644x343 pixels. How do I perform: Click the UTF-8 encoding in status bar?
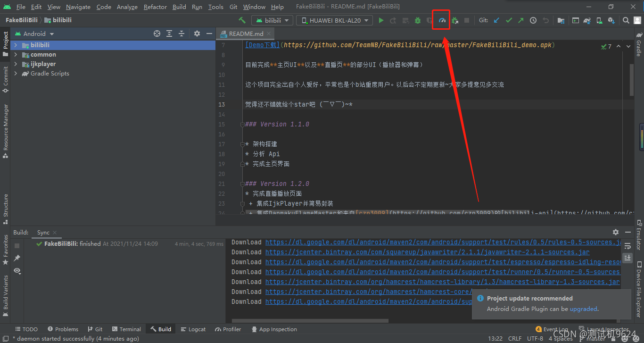pos(535,338)
